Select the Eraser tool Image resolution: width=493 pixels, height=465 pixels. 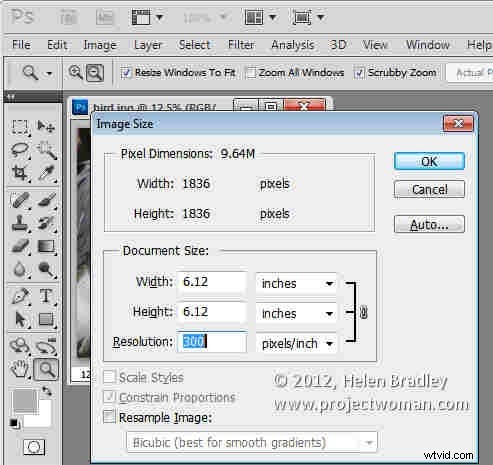(x=20, y=246)
